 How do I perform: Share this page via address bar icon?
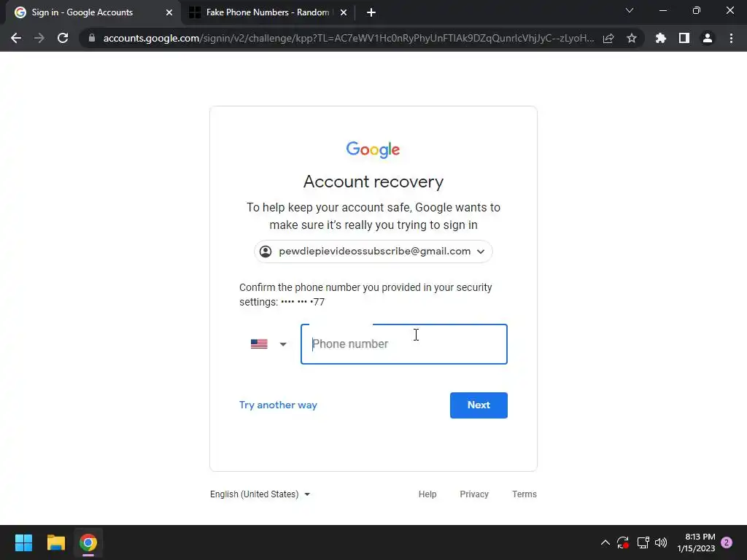click(x=608, y=39)
